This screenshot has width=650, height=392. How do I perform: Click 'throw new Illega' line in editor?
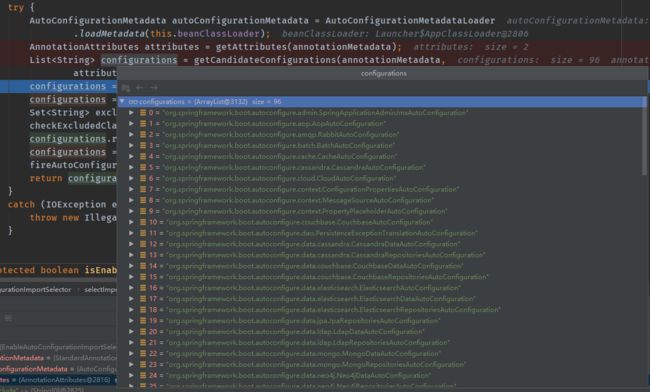[x=73, y=218]
